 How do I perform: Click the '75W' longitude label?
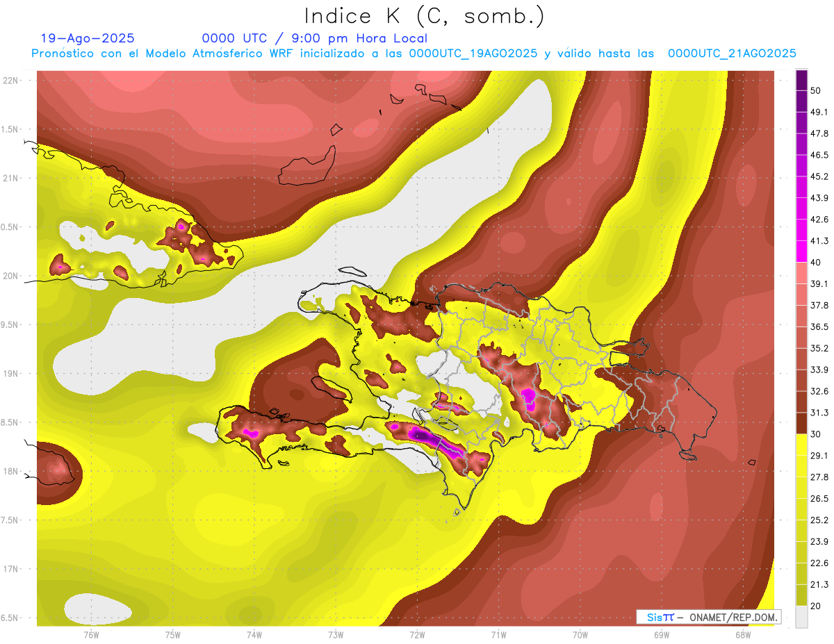173,634
